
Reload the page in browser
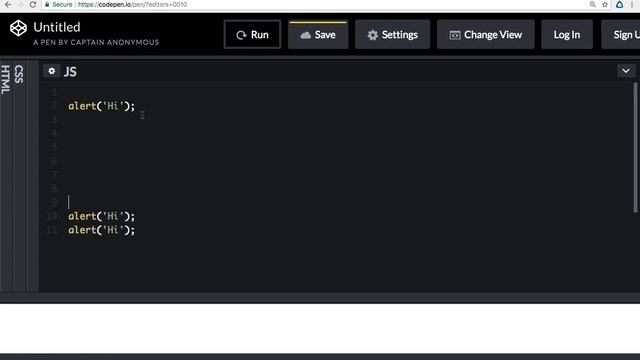(x=33, y=4)
